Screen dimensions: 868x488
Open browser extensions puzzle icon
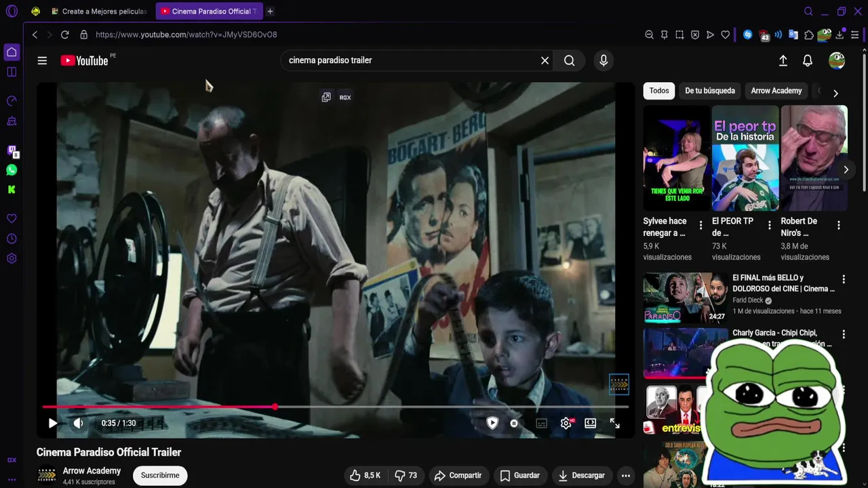(x=809, y=35)
